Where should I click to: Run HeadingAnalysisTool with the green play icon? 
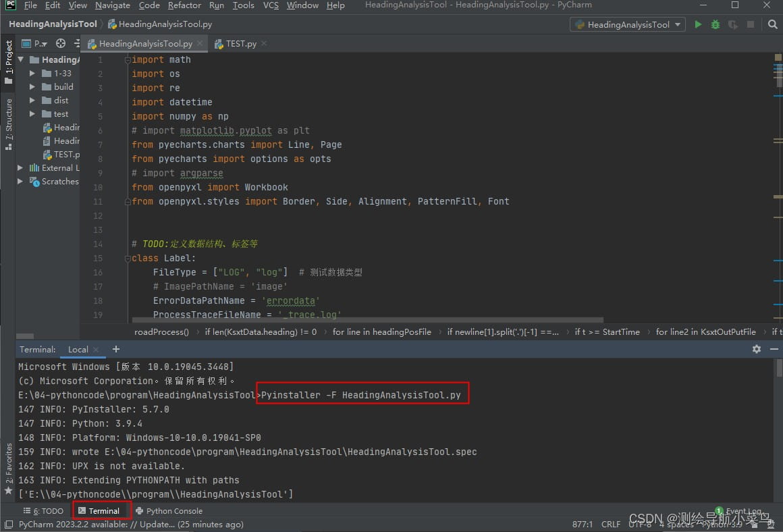698,24
